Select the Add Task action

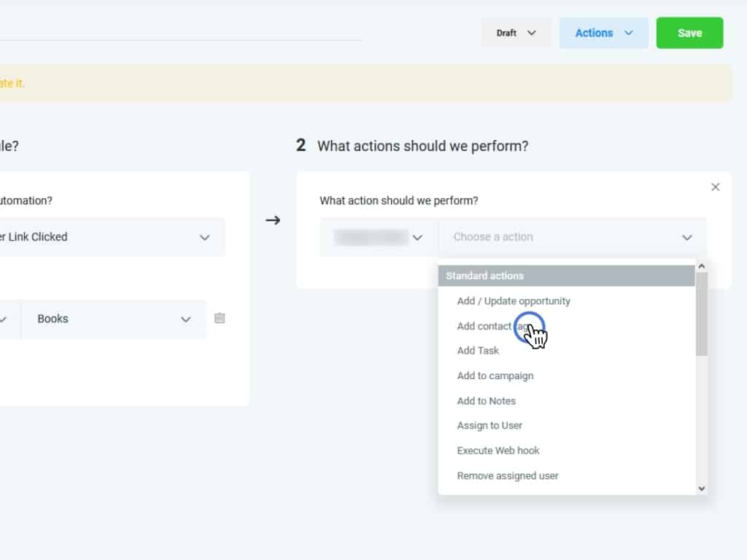coord(478,351)
